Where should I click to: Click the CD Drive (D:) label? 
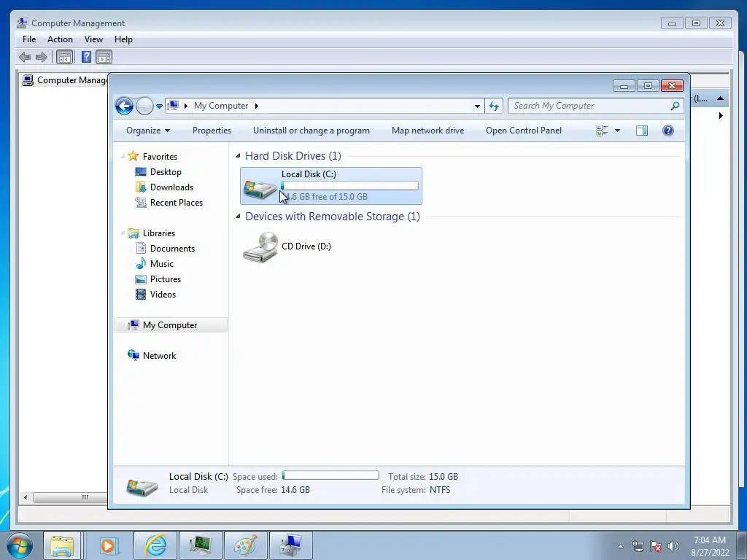pos(306,246)
